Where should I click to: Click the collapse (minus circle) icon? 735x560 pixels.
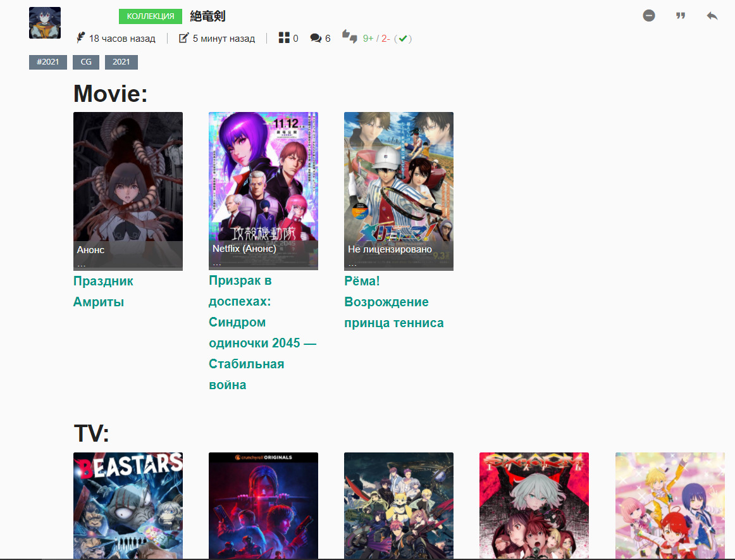(649, 16)
